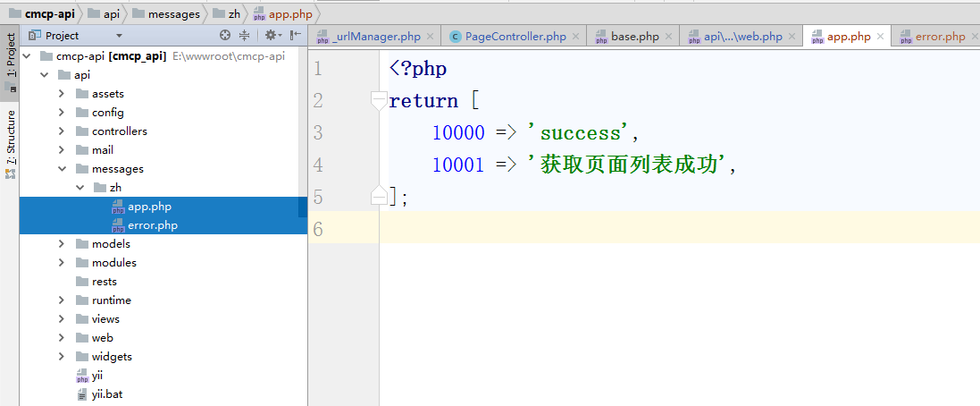Image resolution: width=980 pixels, height=406 pixels.
Task: Click the Scroll from Source target icon
Action: tap(225, 35)
